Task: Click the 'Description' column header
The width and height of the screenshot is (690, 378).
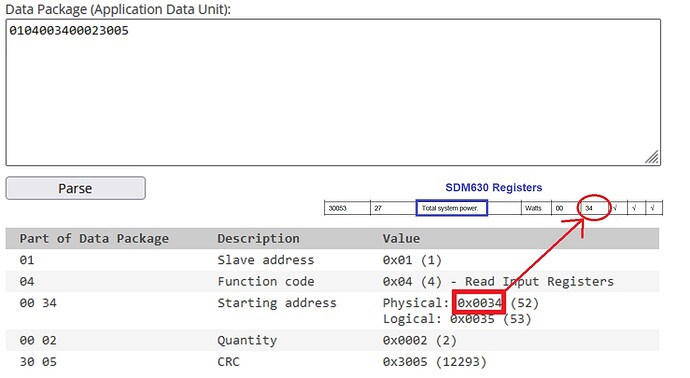Action: coord(258,239)
